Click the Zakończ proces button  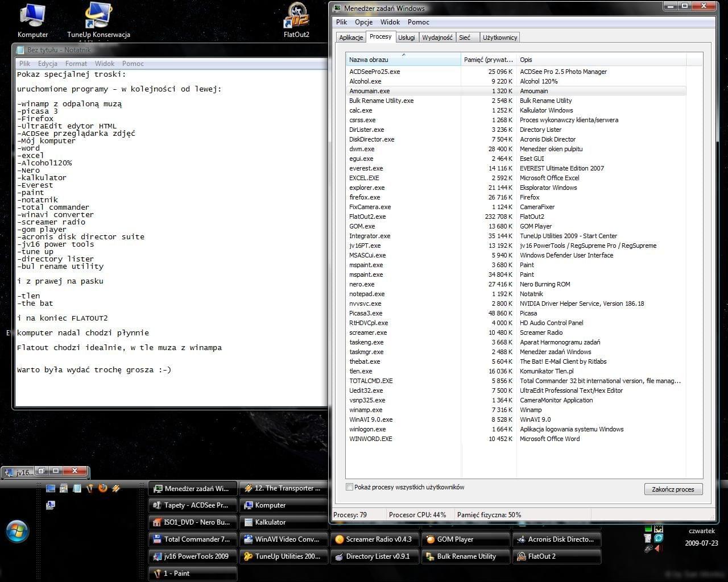point(673,489)
